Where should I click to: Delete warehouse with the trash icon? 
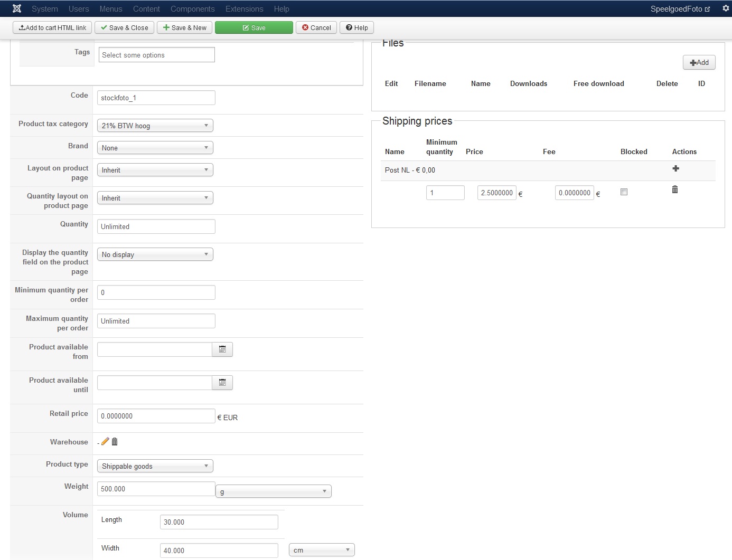[x=115, y=442]
